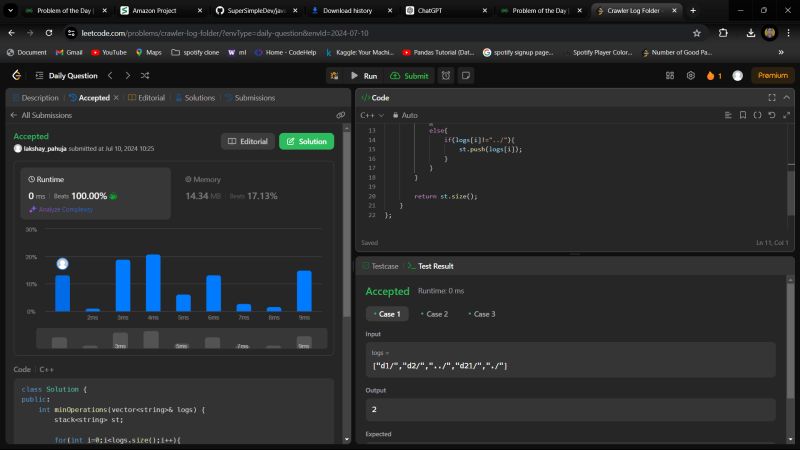Go to next question arrow
The height and width of the screenshot is (450, 800).
click(127, 75)
